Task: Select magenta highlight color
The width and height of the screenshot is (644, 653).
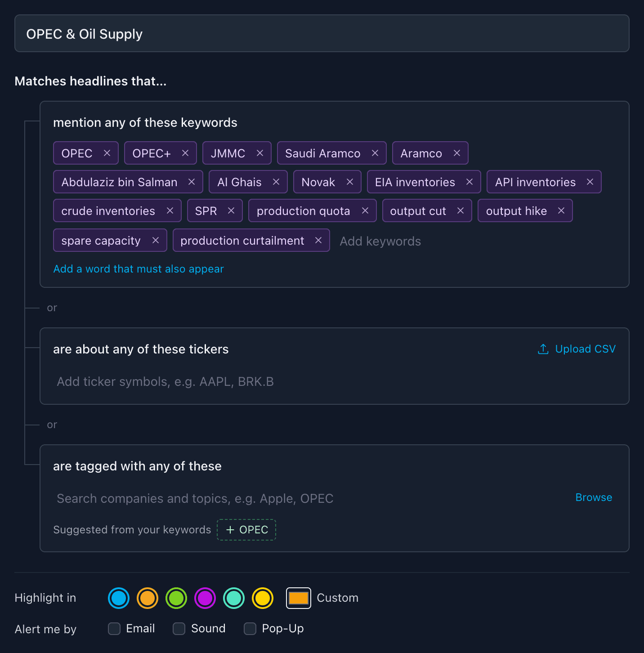Action: pos(205,598)
